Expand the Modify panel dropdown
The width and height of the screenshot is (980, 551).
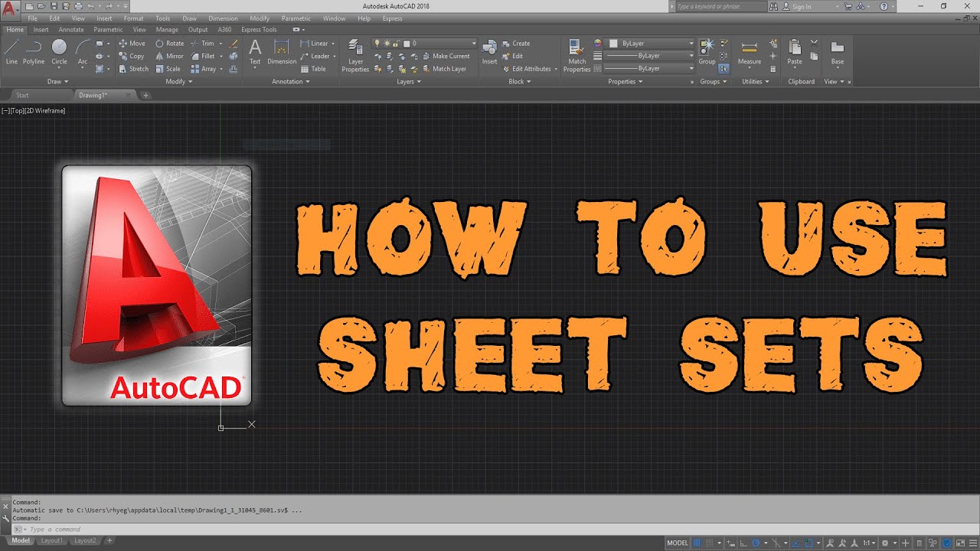coord(178,81)
